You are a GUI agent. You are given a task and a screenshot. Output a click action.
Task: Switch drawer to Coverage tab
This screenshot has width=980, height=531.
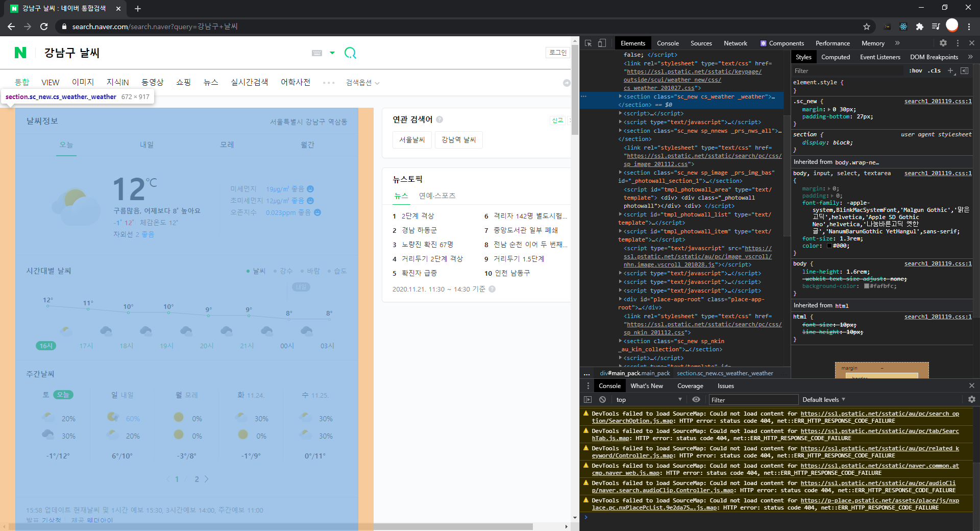click(x=690, y=386)
